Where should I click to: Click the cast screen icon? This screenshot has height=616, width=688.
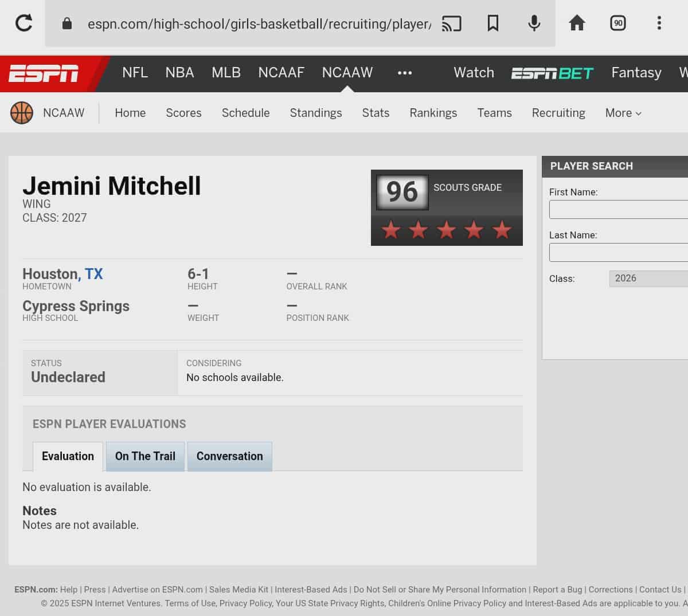pos(451,23)
